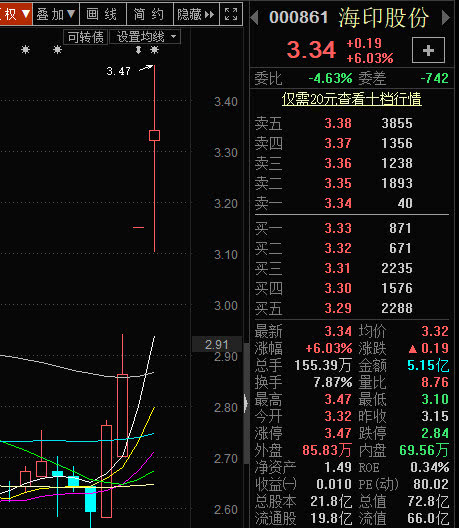Click the 可转债 convertible bond button

[x=86, y=37]
